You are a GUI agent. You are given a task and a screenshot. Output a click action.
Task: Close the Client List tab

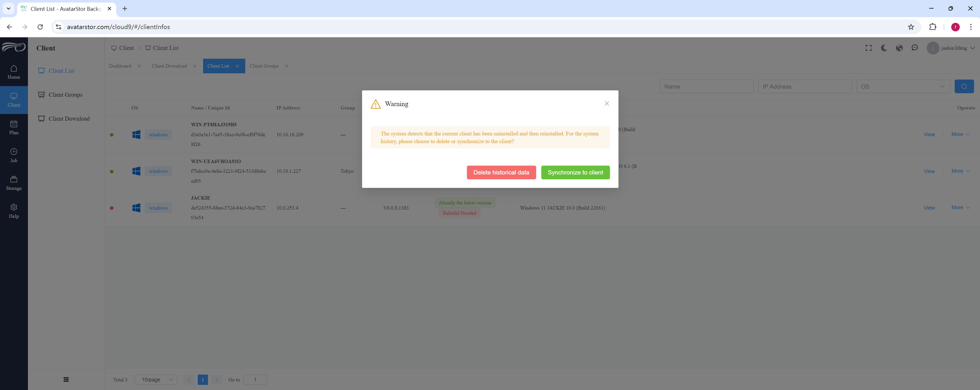[237, 66]
